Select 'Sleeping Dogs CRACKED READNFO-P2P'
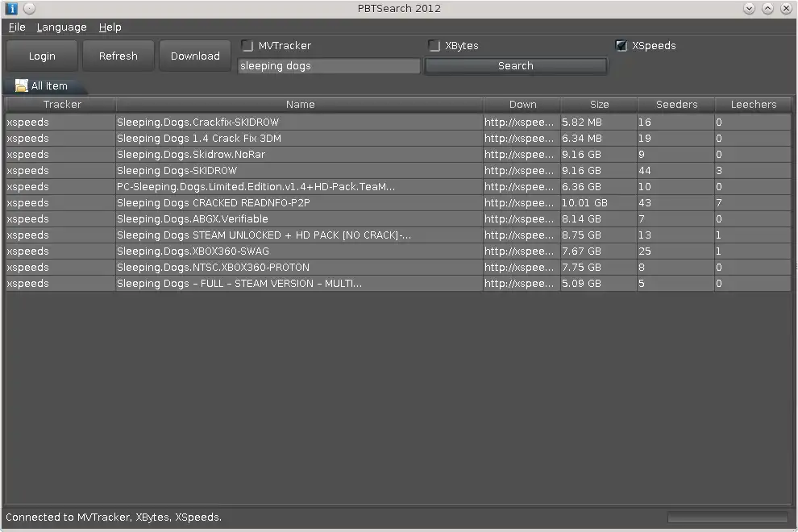Screen dimensions: 798x532 point(398,202)
